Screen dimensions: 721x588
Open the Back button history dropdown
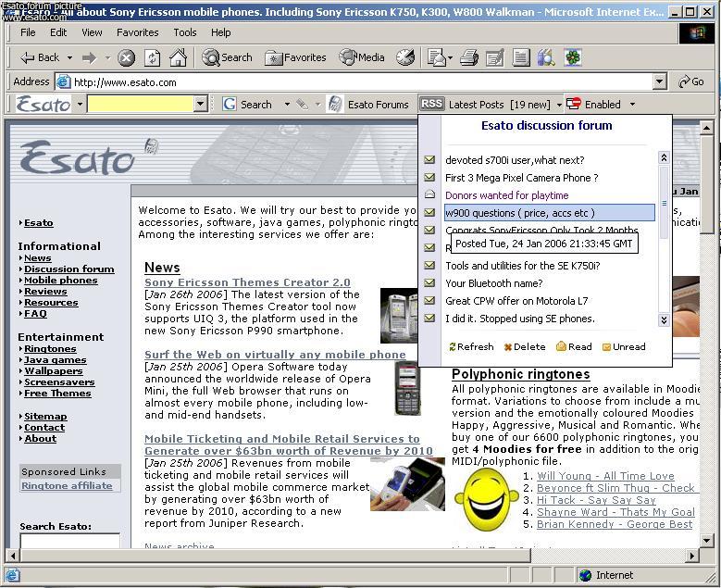tap(70, 58)
